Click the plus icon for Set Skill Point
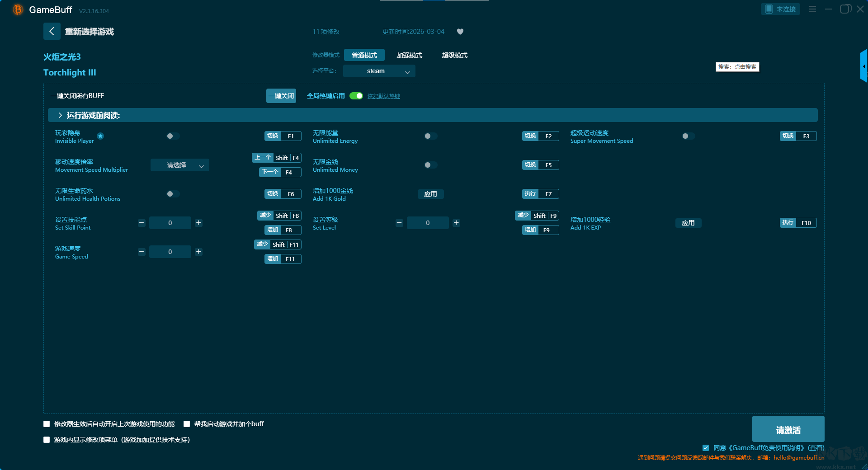868x470 pixels. pos(198,223)
